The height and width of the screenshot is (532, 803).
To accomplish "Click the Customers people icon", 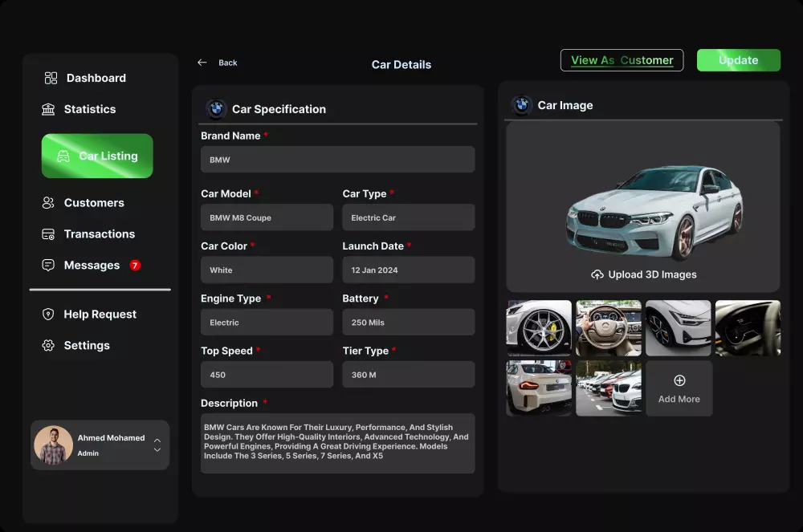I will pos(48,202).
